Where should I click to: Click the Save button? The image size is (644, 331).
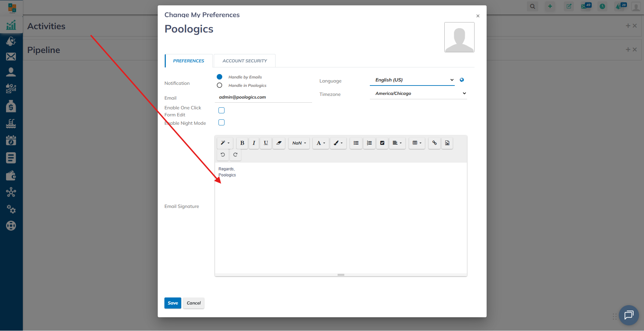coord(172,303)
